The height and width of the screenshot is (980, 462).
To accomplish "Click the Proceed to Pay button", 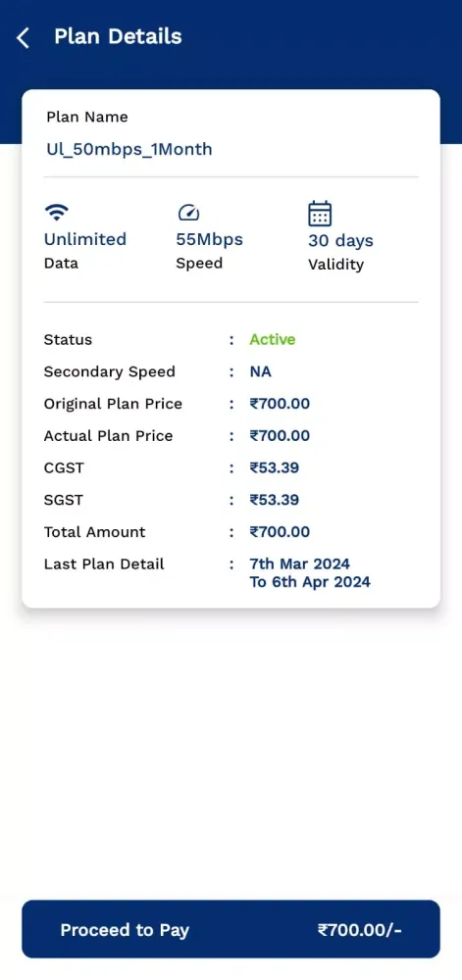I will coord(231,929).
